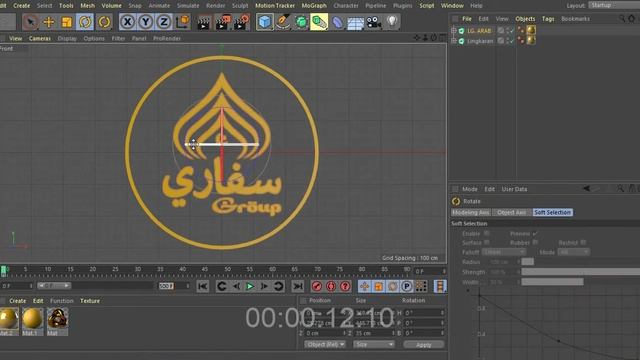Viewport: 640px width, 360px height.
Task: Open the Falloff dropdown
Action: point(504,252)
